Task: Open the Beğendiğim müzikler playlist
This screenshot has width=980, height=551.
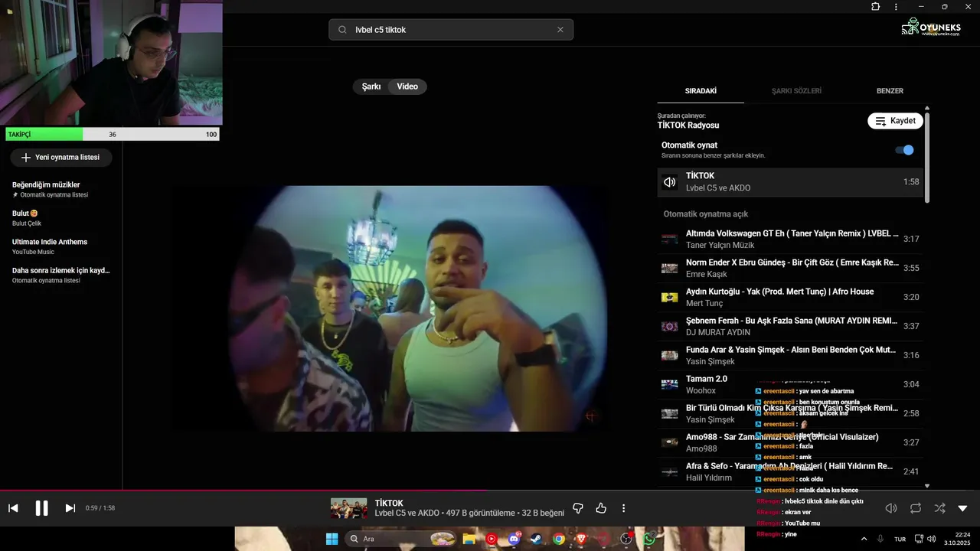Action: tap(61, 189)
